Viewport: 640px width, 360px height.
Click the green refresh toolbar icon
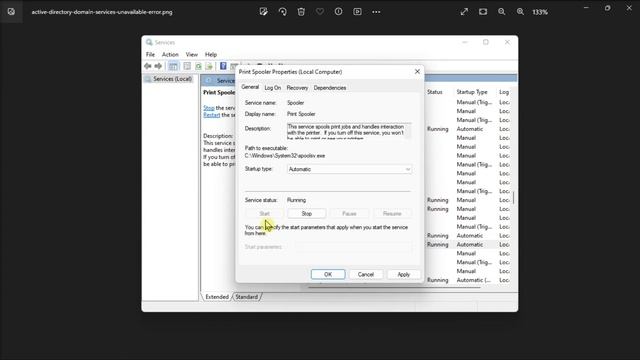click(198, 66)
